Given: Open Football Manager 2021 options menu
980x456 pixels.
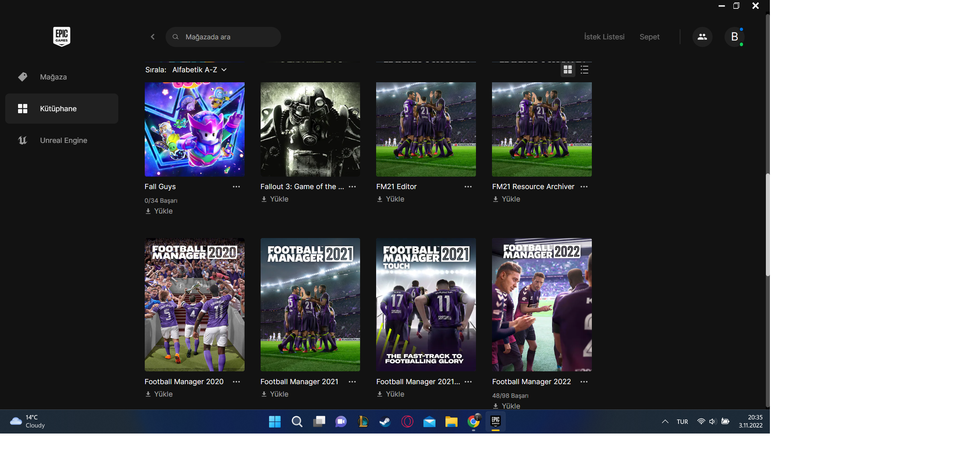Looking at the screenshot, I should point(352,382).
